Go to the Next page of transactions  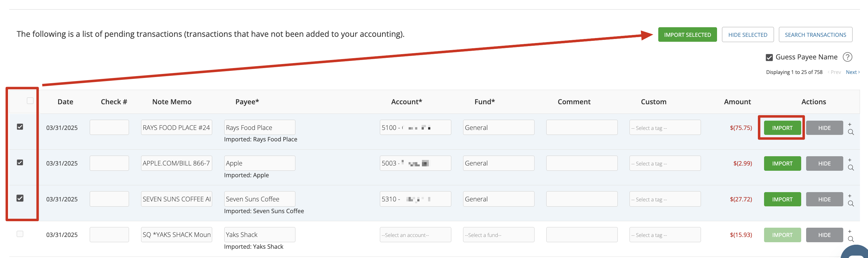(853, 72)
